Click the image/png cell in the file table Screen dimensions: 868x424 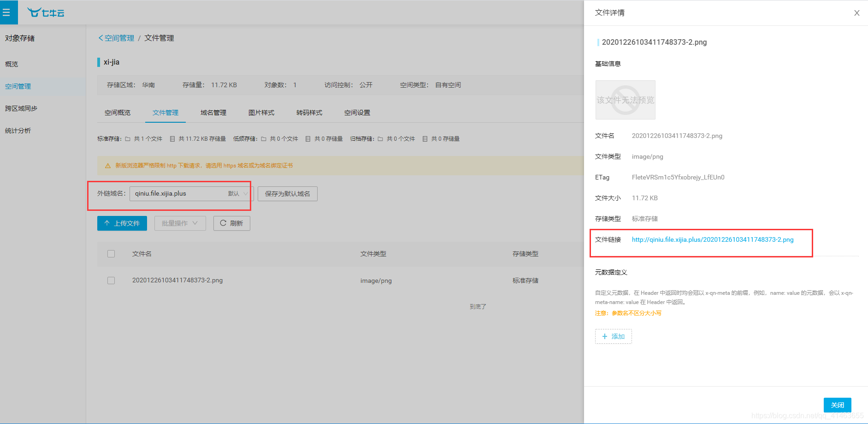[376, 281]
